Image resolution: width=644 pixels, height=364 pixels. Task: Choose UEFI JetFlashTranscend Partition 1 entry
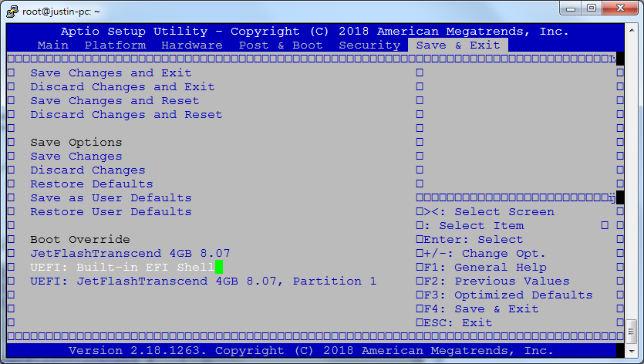click(204, 281)
